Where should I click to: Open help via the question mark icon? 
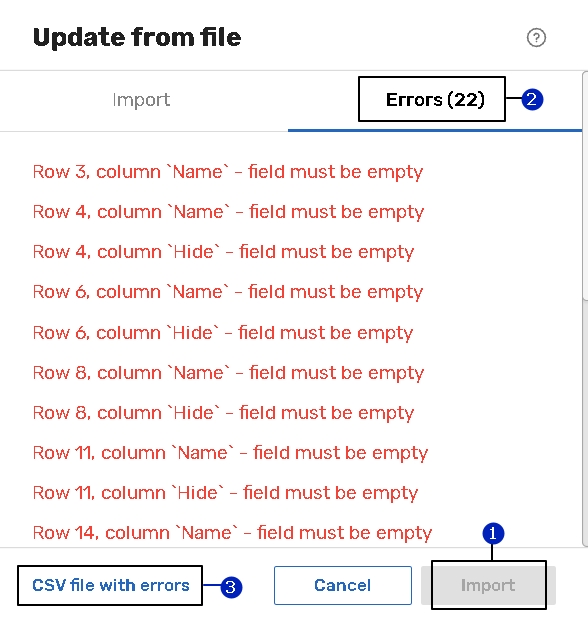coord(536,38)
